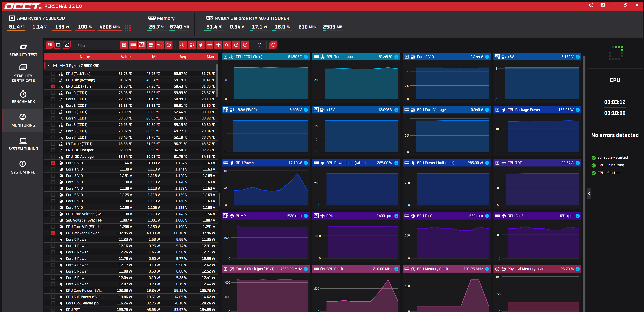Switch to graphs-only view
The width and height of the screenshot is (644, 312).
pos(67,45)
